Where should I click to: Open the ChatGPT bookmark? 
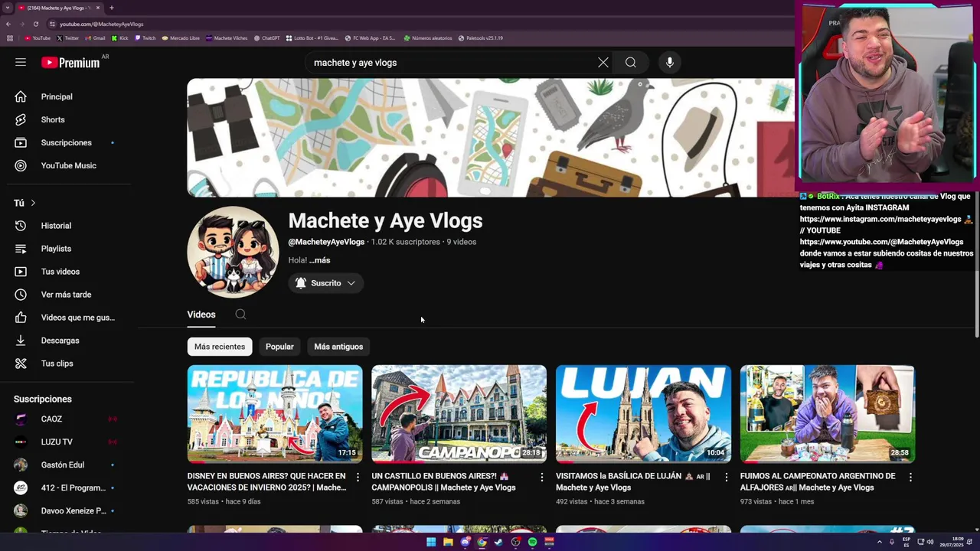(266, 38)
